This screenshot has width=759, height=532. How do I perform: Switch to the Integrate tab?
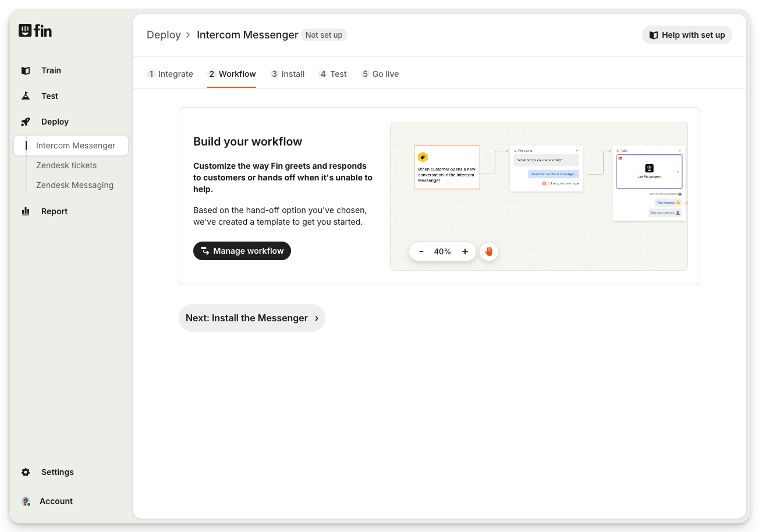click(x=170, y=74)
